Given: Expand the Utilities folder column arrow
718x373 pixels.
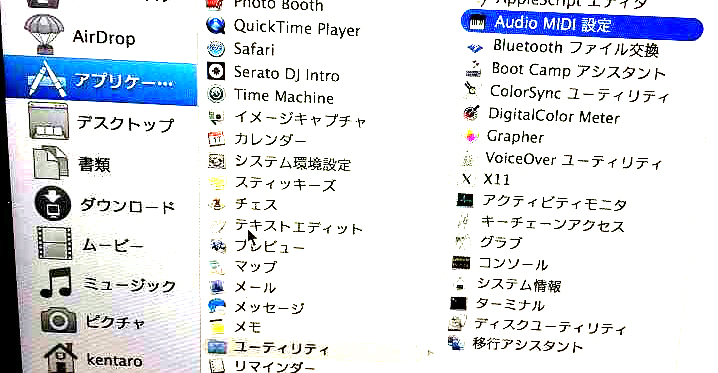Looking at the screenshot, I should [x=430, y=352].
